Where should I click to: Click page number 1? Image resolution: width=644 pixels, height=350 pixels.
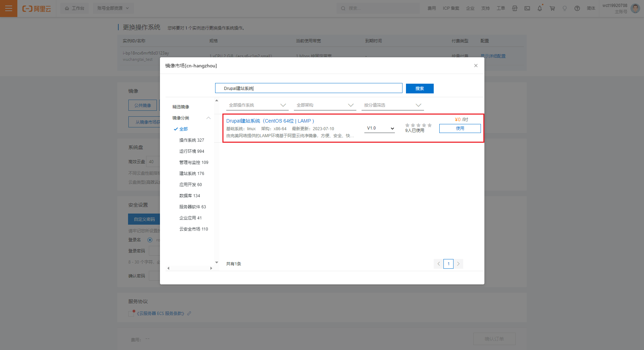448,264
